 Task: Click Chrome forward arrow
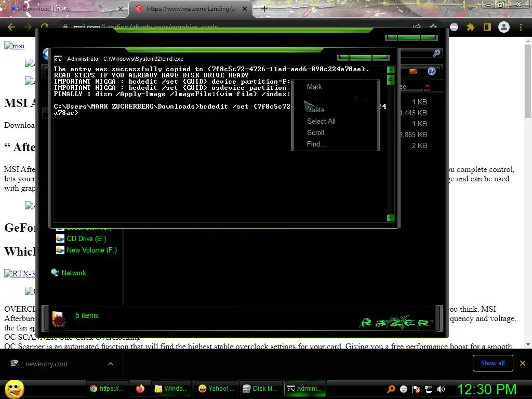point(28,27)
